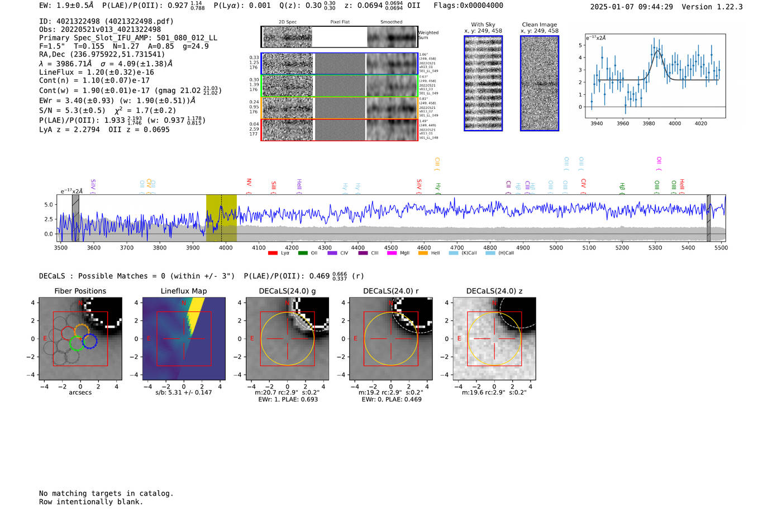Select the red-bordered fiber 2D spectrum row
This screenshot has width=782, height=532.
(340, 130)
